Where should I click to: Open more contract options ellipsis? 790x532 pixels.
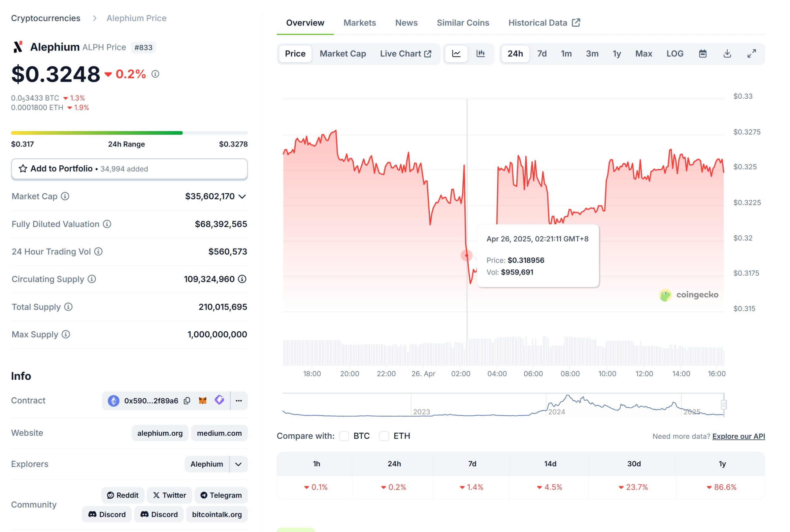[239, 401]
